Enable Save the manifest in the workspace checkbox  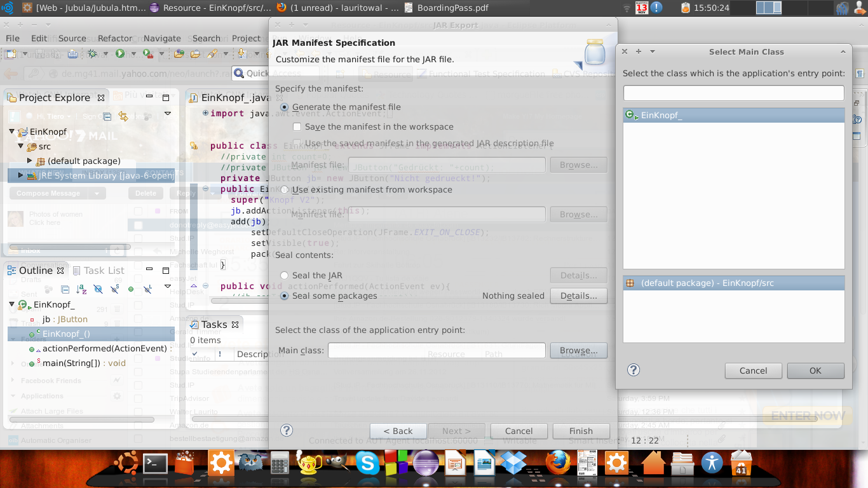pos(297,126)
